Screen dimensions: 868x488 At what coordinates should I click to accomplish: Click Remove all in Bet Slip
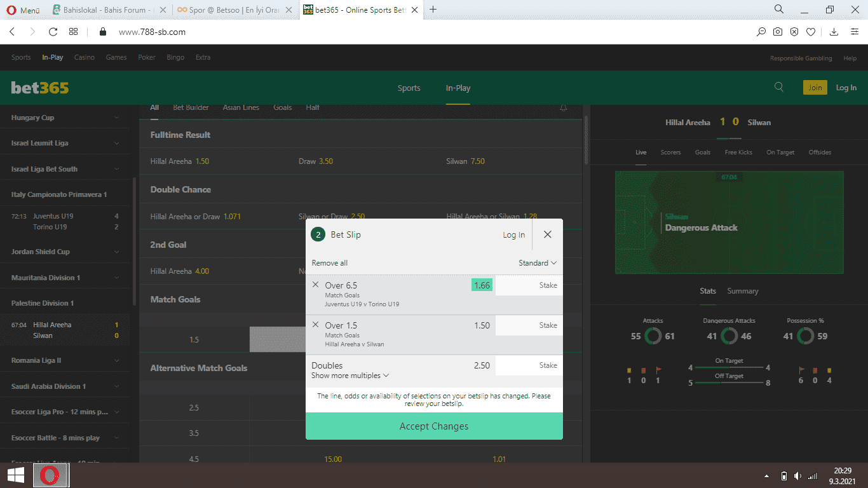click(x=329, y=263)
